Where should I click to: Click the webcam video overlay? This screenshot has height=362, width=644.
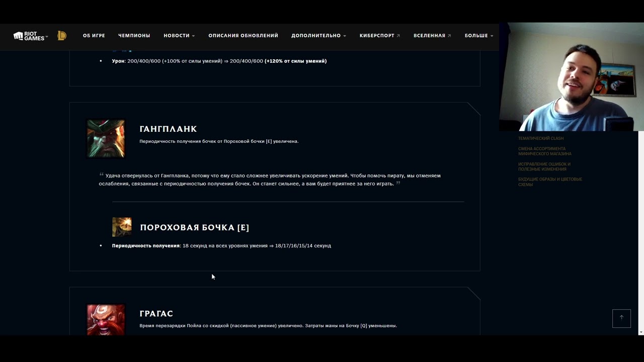(x=572, y=77)
